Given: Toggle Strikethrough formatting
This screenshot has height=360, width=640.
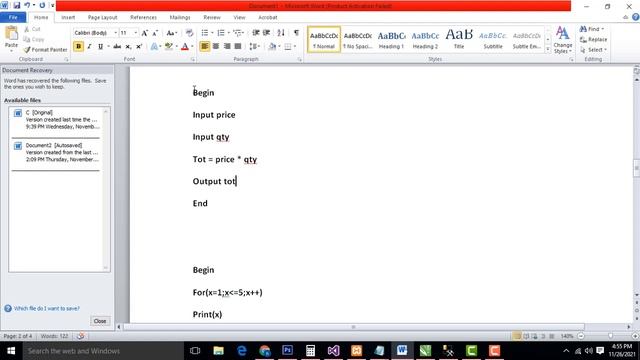Looking at the screenshot, I should click(117, 47).
